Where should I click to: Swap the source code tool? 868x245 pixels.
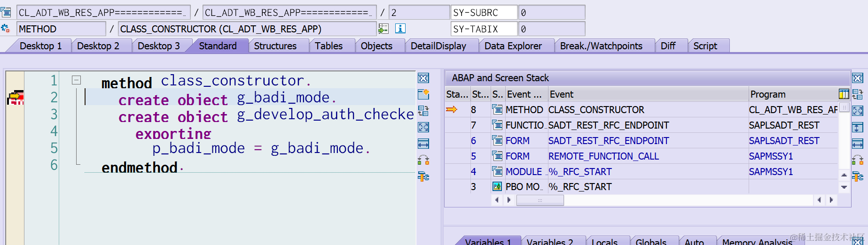tap(423, 111)
